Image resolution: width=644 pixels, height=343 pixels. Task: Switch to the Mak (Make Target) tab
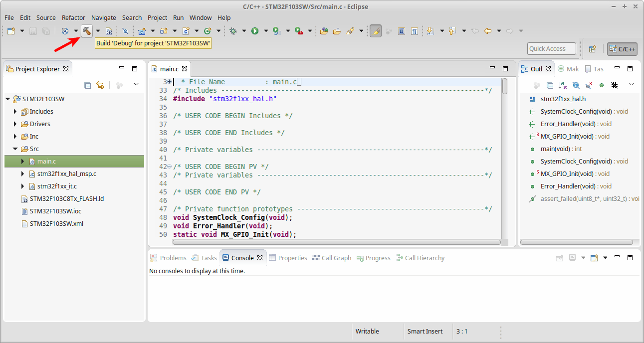[568, 69]
